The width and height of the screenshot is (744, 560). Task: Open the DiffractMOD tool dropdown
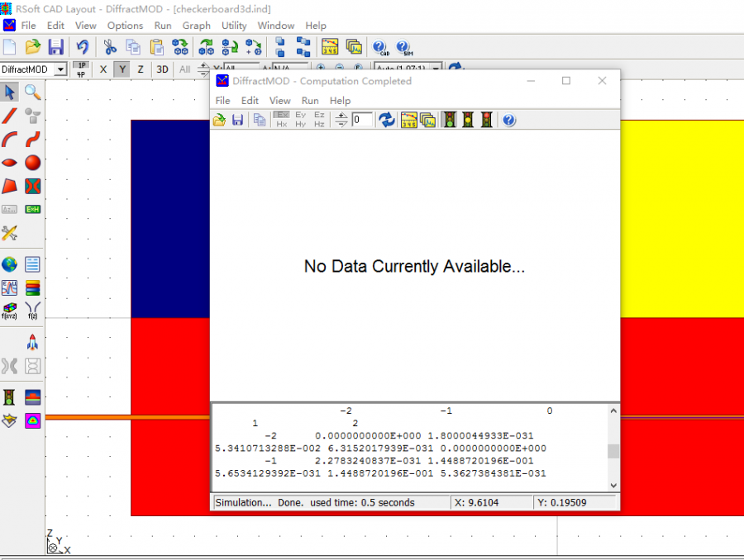click(x=60, y=69)
